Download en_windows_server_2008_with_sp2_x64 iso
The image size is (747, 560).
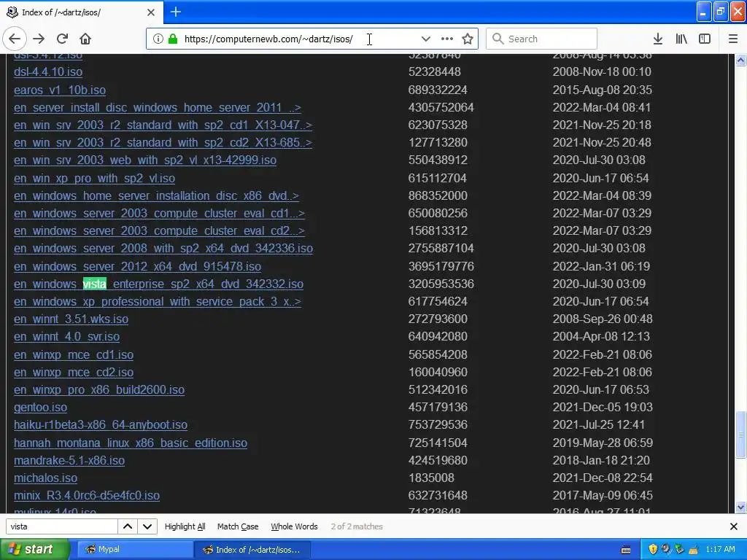[163, 248]
